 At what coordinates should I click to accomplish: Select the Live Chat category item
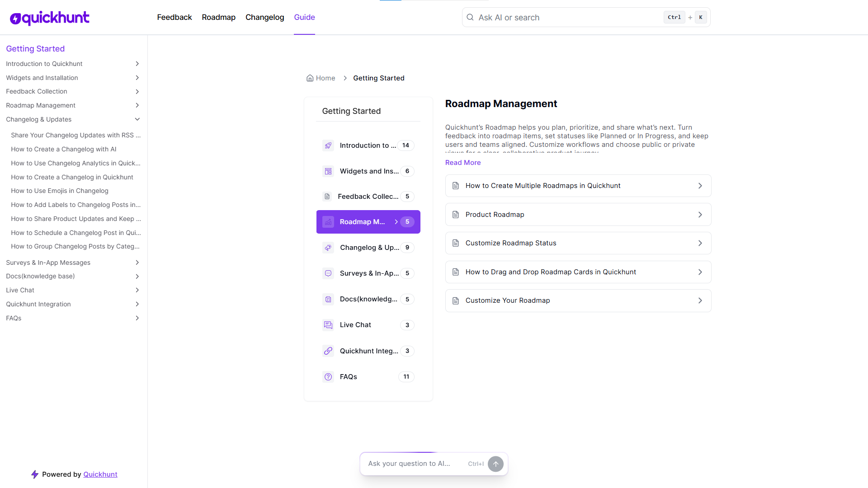tap(368, 325)
